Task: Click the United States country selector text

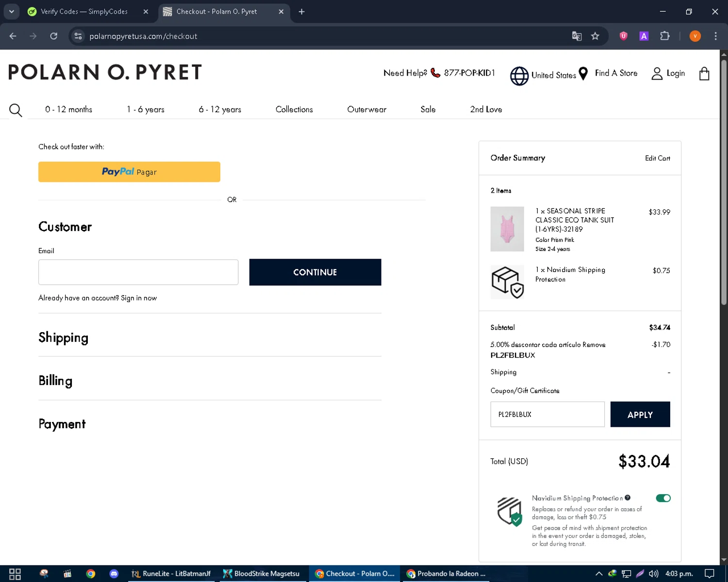Action: pos(554,75)
